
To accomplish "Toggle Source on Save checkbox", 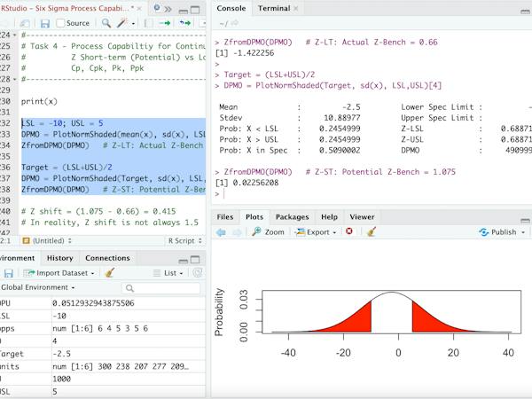I will point(60,23).
